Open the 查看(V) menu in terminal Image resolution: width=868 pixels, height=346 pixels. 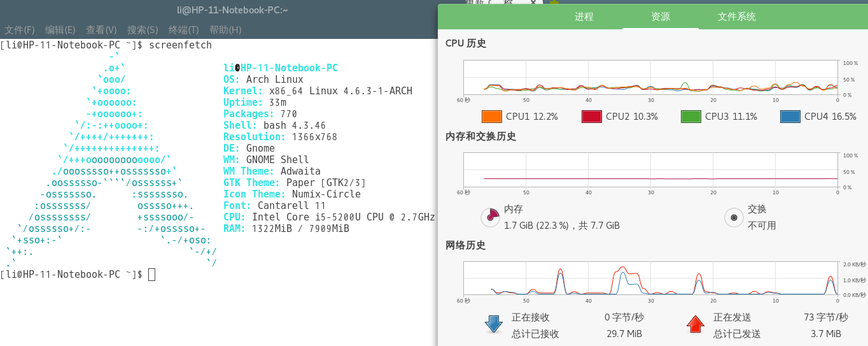pos(102,30)
